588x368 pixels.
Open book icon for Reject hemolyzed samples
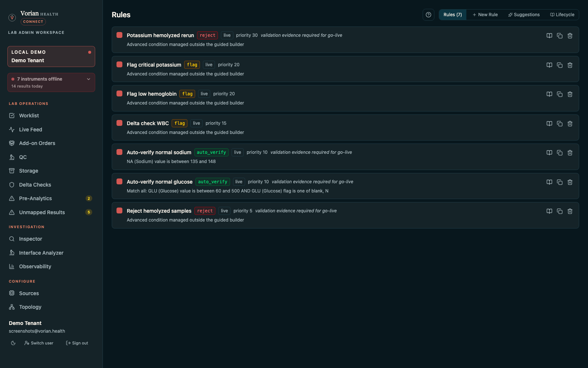(549, 211)
